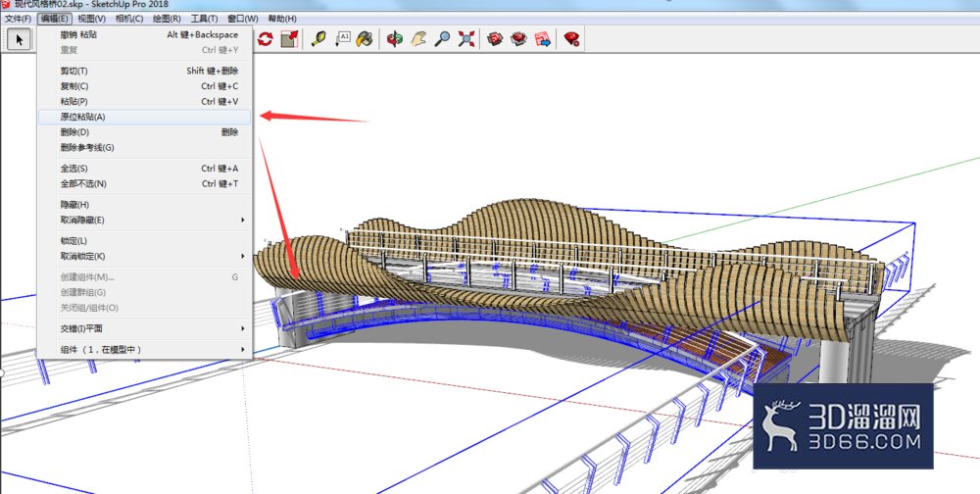Expand 交错(I)平面 submenu
This screenshot has height=494, width=980.
[145, 328]
